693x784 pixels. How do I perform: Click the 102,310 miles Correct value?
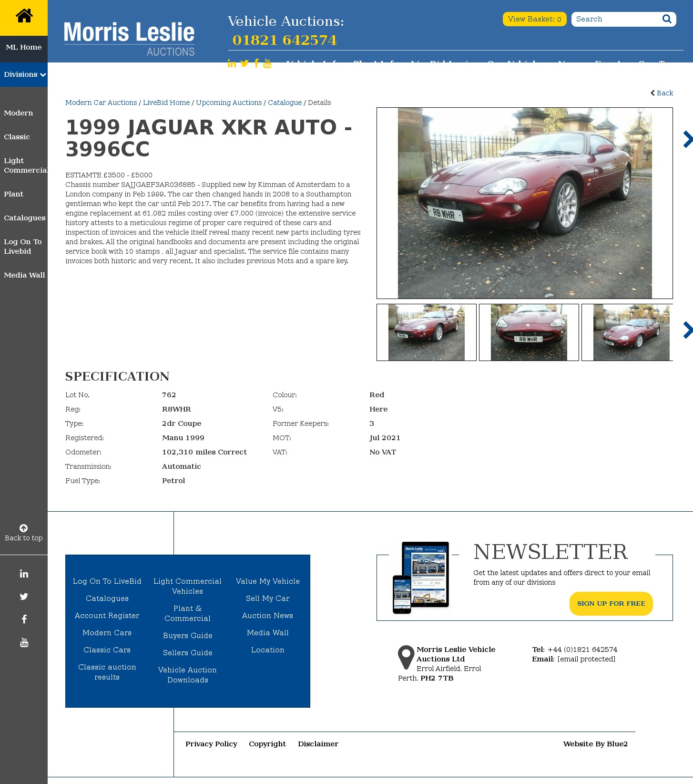pyautogui.click(x=204, y=452)
